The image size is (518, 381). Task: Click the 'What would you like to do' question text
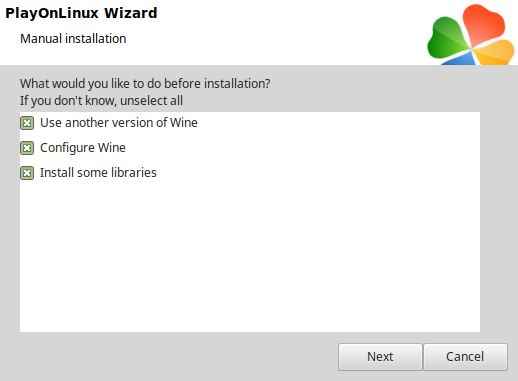145,84
